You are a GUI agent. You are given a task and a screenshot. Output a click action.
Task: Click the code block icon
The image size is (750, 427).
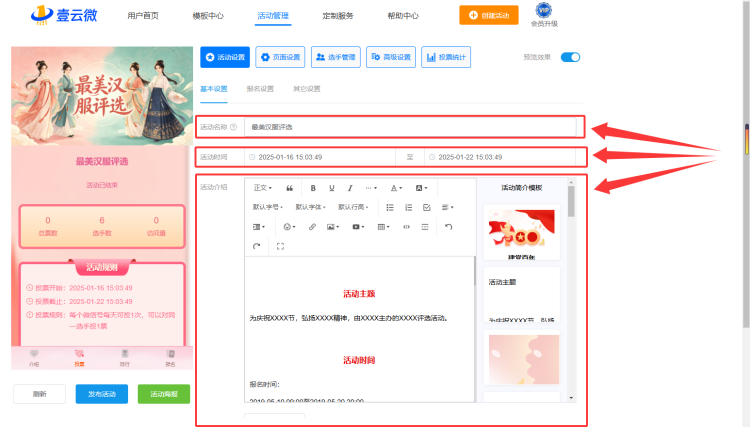[x=406, y=227]
